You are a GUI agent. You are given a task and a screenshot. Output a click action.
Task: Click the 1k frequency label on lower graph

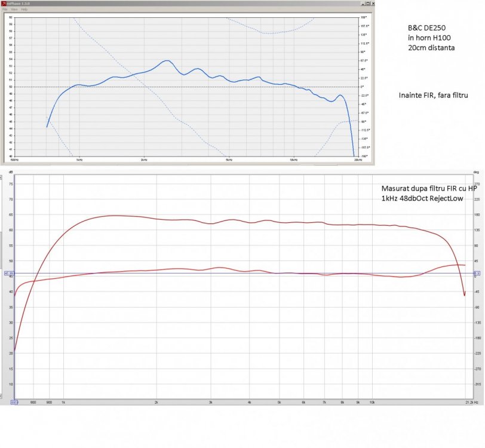tap(63, 403)
